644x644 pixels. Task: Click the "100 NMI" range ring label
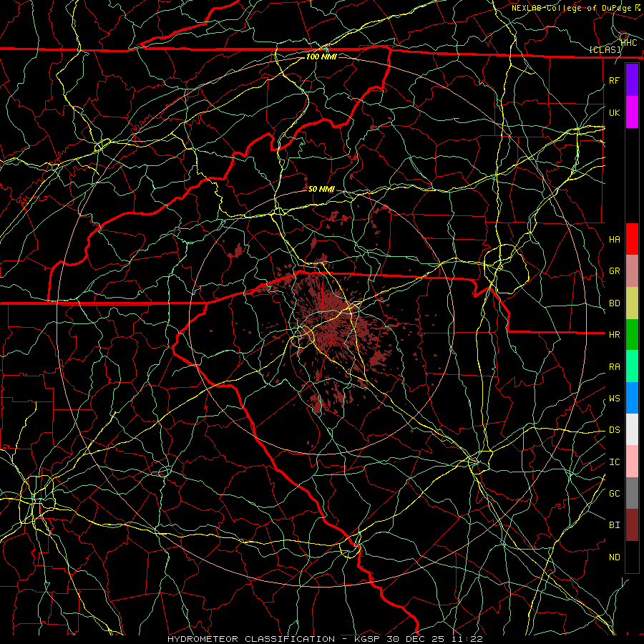(321, 57)
